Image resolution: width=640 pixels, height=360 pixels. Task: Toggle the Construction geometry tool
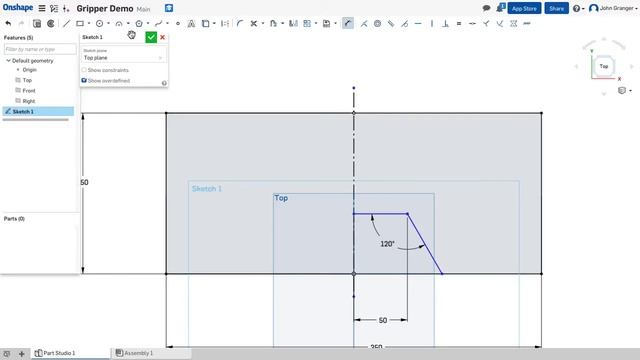pyautogui.click(x=225, y=24)
